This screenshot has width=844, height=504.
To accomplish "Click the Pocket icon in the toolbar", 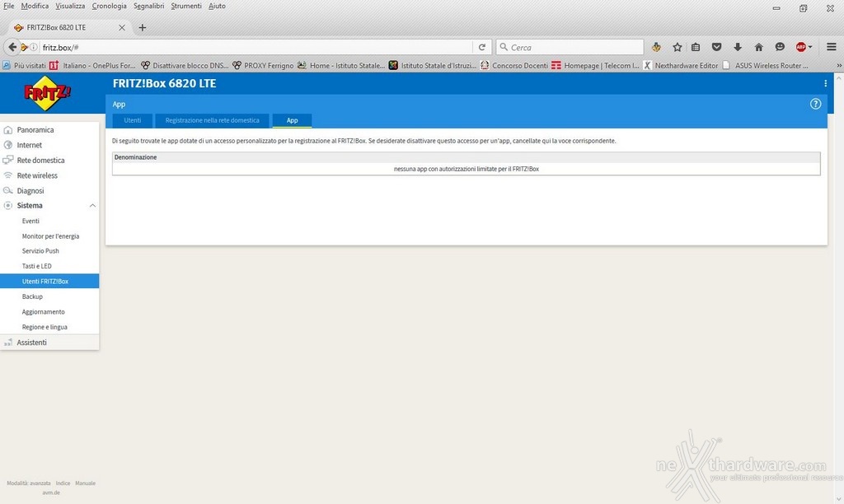I will pyautogui.click(x=716, y=47).
